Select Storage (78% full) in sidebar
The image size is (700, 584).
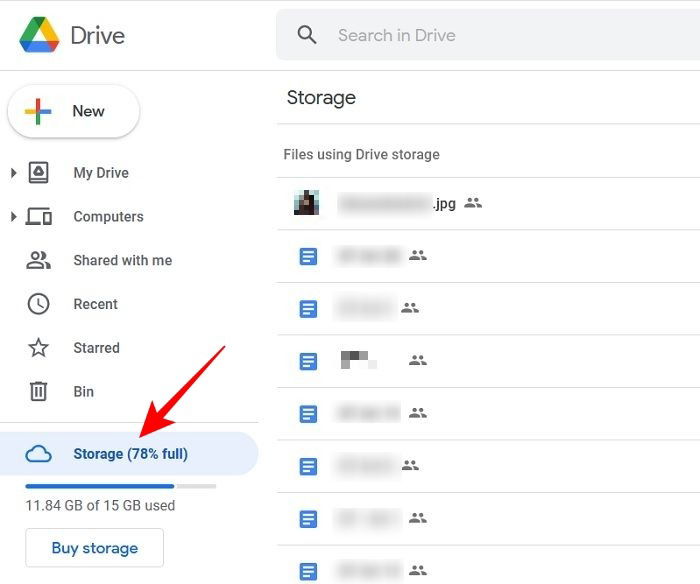tap(130, 454)
